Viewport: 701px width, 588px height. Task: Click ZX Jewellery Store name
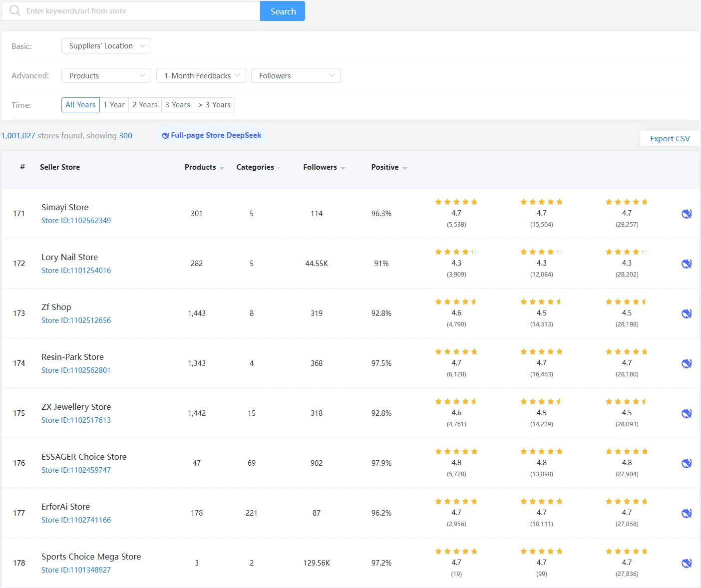click(76, 407)
